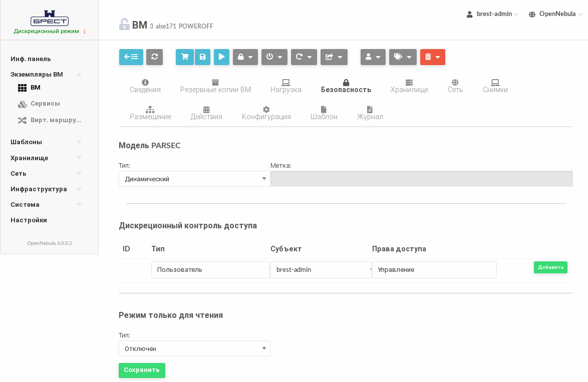Open the subject dropdown showing brest-admin
Screen dimensions: 588x382
point(321,270)
